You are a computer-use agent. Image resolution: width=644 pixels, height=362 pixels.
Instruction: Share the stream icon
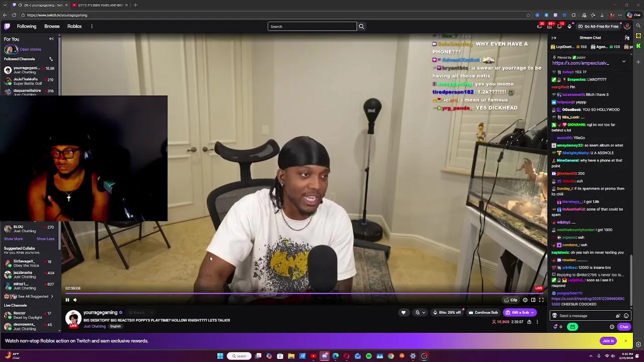(529, 322)
